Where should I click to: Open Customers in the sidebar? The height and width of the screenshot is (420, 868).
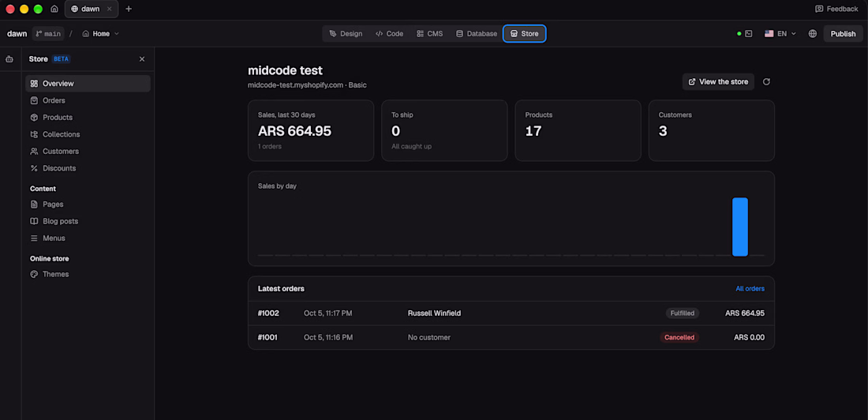tap(88, 152)
